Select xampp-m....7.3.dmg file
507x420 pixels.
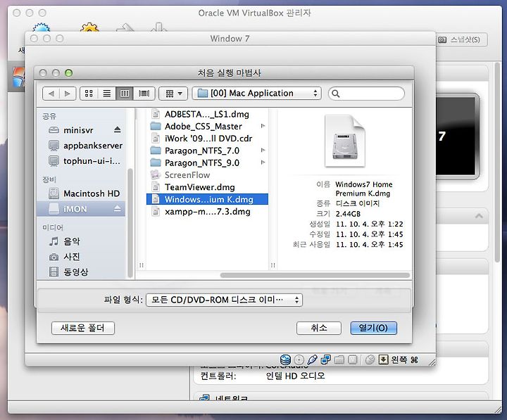pyautogui.click(x=207, y=212)
